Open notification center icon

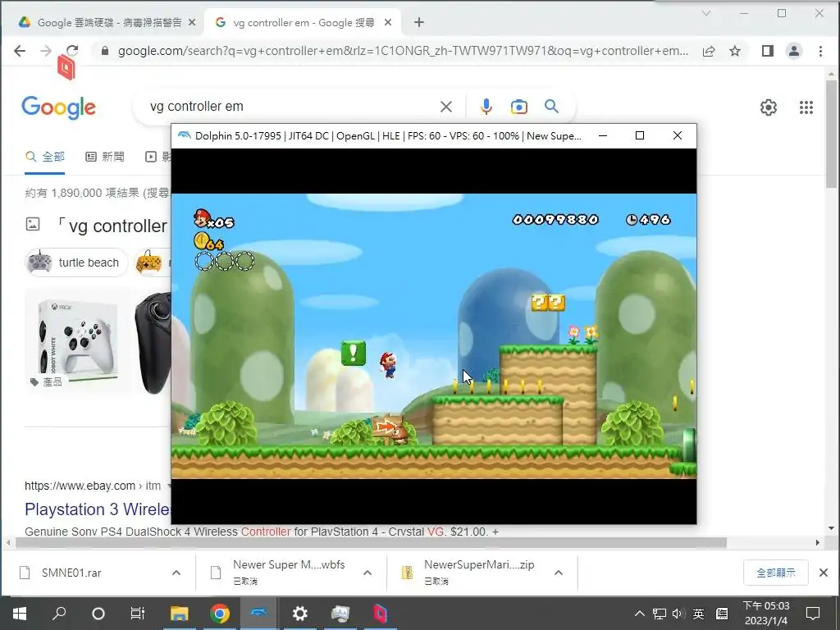[813, 614]
